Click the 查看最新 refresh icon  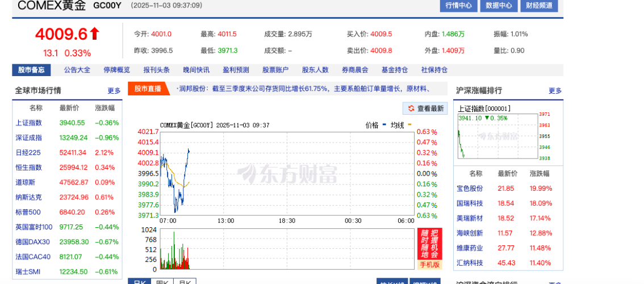tap(411, 108)
